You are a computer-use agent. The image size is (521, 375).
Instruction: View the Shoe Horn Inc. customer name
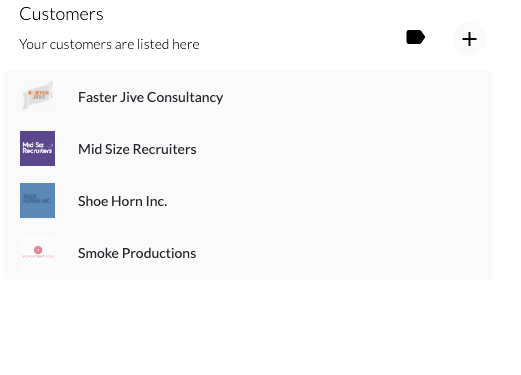(x=122, y=201)
